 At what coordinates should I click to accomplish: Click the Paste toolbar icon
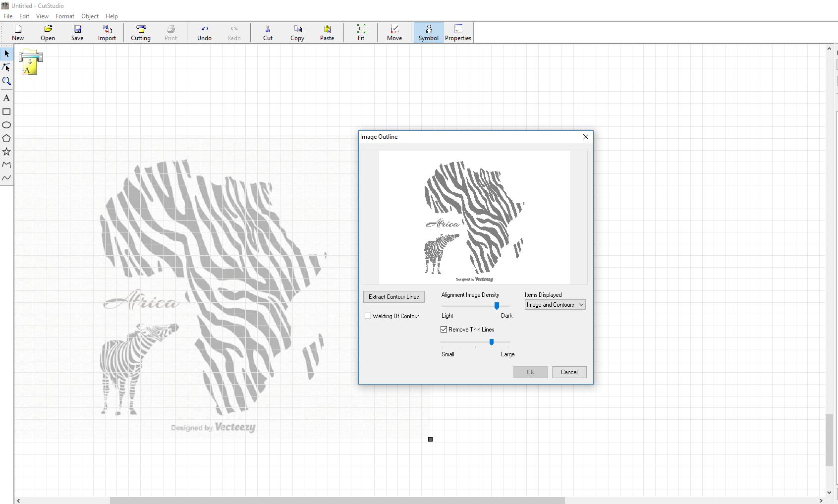(327, 33)
